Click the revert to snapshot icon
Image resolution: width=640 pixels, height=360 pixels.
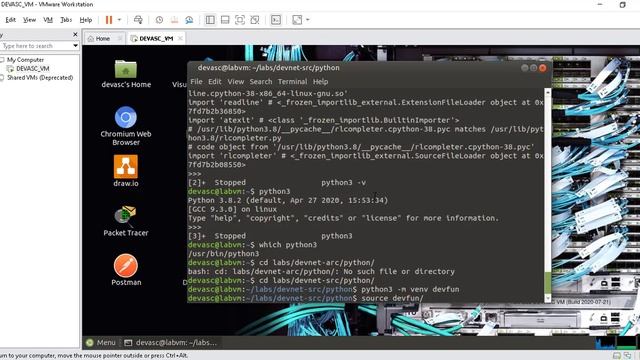[x=174, y=20]
